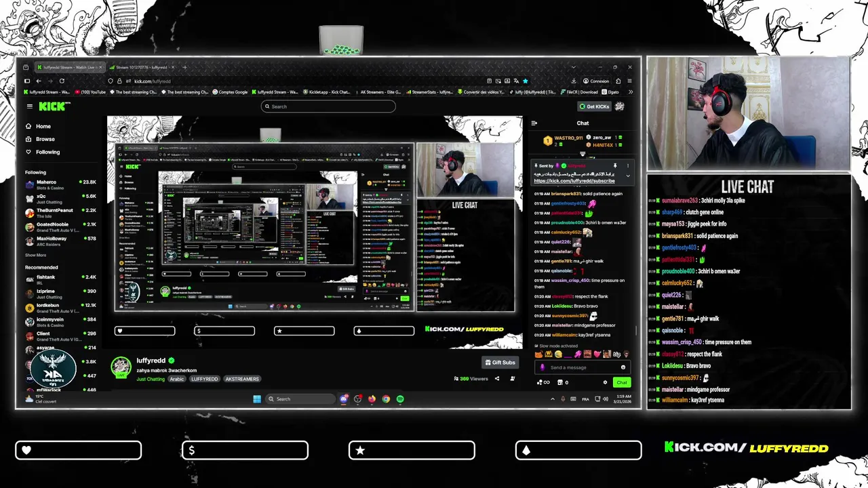Screen dimensions: 868x488
Task: Switch to Stream 101270776 browser tab
Action: click(x=141, y=67)
